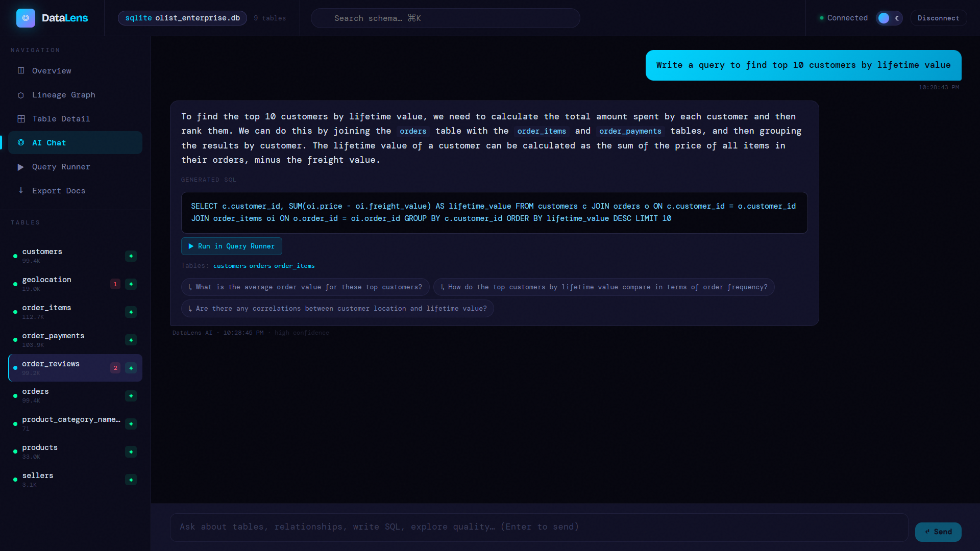Select the geolocation table
This screenshot has height=551, width=980.
click(75, 284)
